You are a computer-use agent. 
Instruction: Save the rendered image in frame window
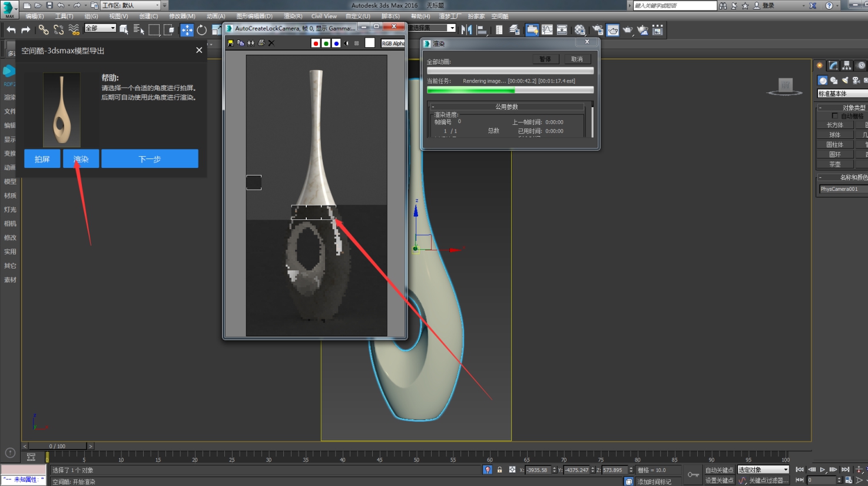pos(230,43)
